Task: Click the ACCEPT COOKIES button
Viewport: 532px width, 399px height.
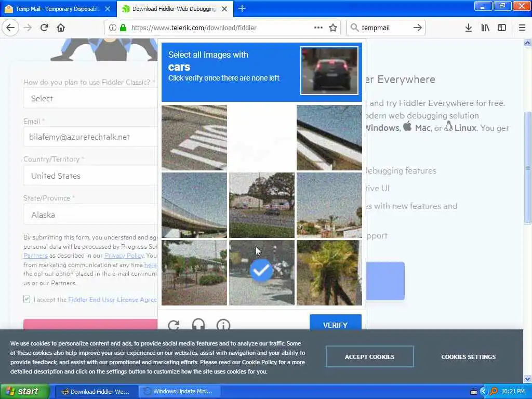Action: pyautogui.click(x=369, y=356)
